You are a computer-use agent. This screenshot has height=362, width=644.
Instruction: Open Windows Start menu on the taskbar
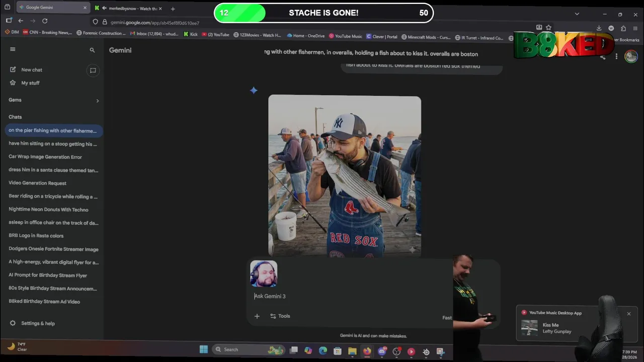tap(204, 349)
